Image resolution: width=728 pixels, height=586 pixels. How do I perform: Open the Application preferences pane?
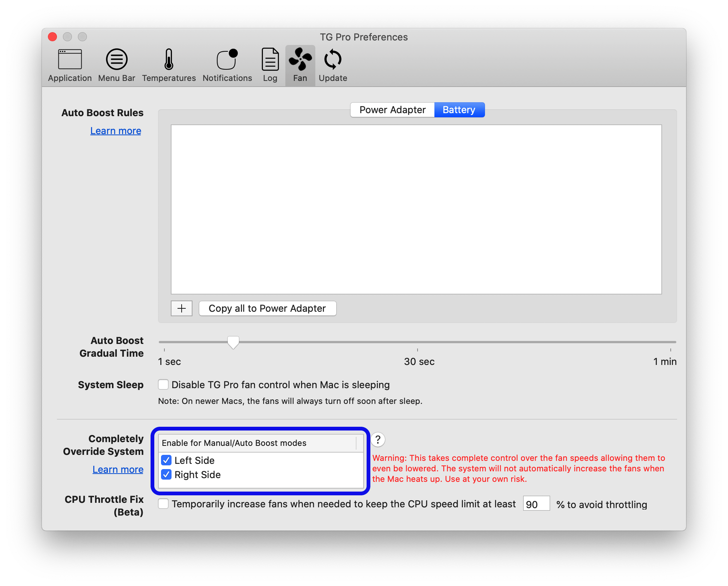pyautogui.click(x=70, y=64)
